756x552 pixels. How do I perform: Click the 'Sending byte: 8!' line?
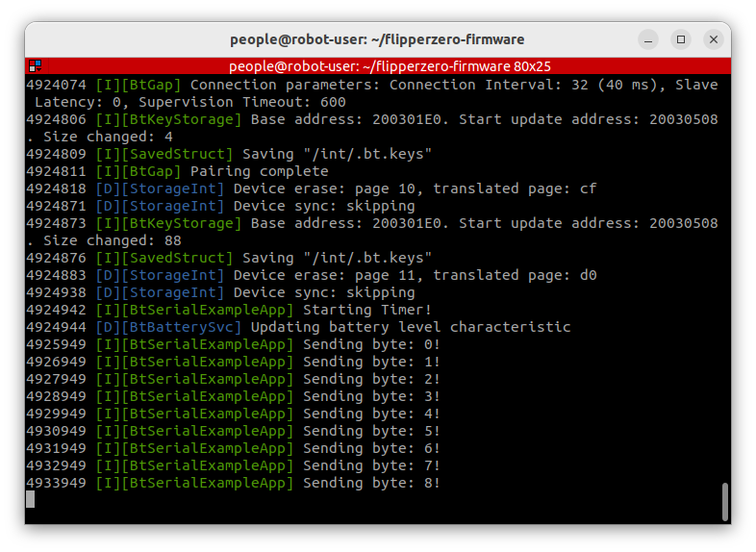point(233,484)
